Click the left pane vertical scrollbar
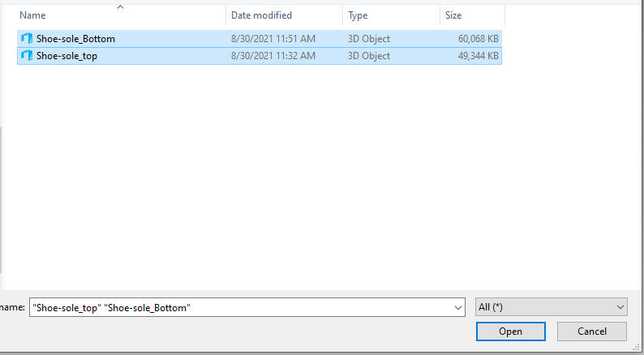Image resolution: width=644 pixels, height=355 pixels. [1, 199]
